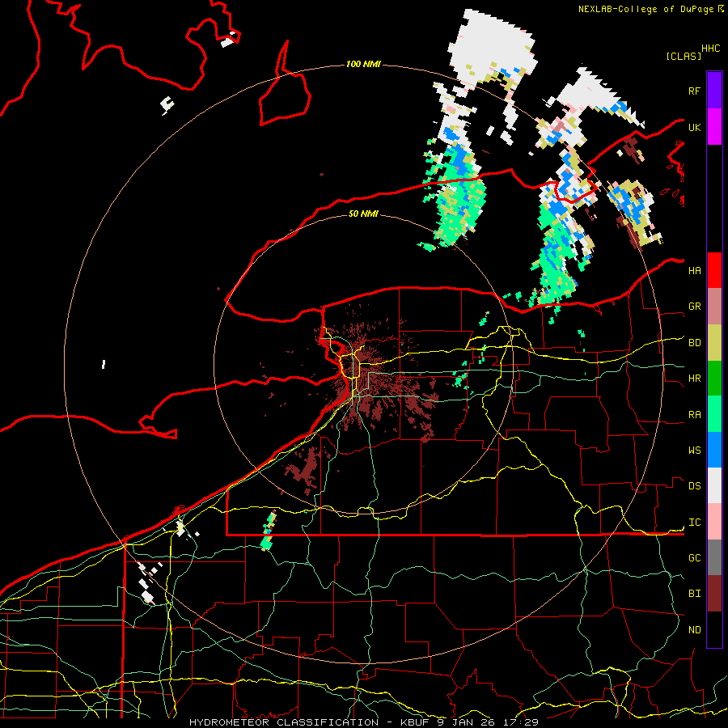Click the GR legend label
728x728 pixels.
[x=694, y=307]
